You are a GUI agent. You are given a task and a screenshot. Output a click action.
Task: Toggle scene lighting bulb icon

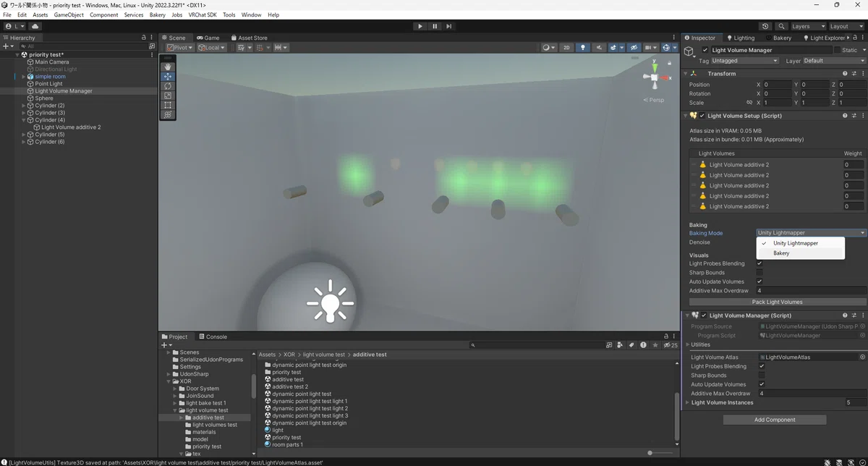click(x=582, y=48)
